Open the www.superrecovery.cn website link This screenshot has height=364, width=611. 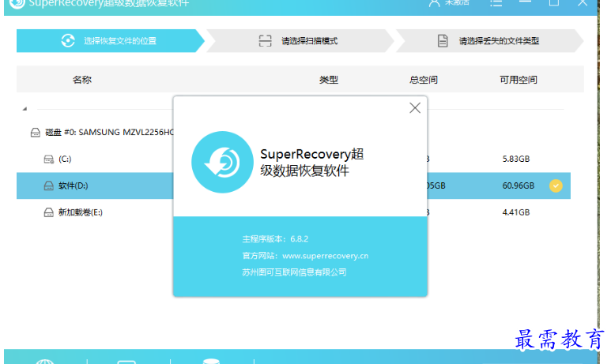(x=325, y=256)
